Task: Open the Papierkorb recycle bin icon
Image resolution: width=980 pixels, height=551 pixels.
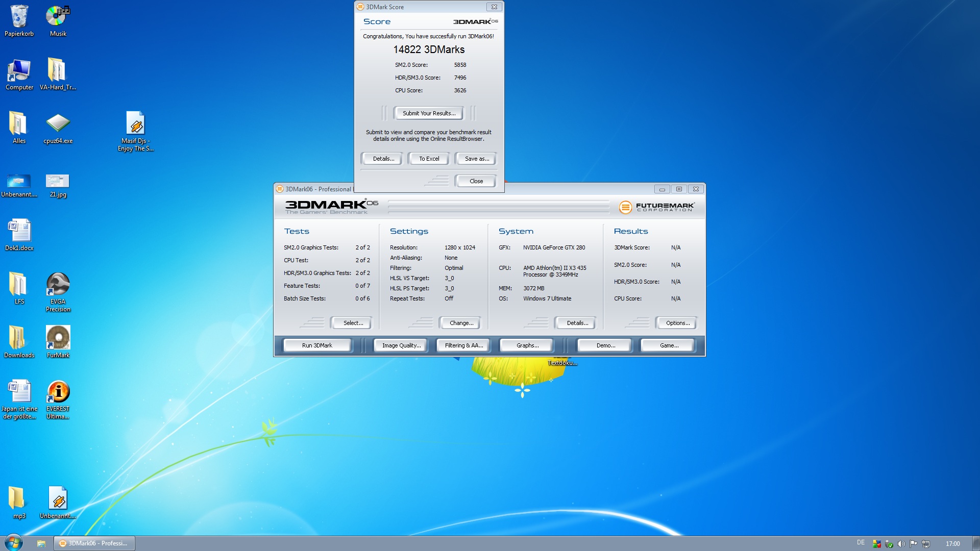Action: (19, 20)
